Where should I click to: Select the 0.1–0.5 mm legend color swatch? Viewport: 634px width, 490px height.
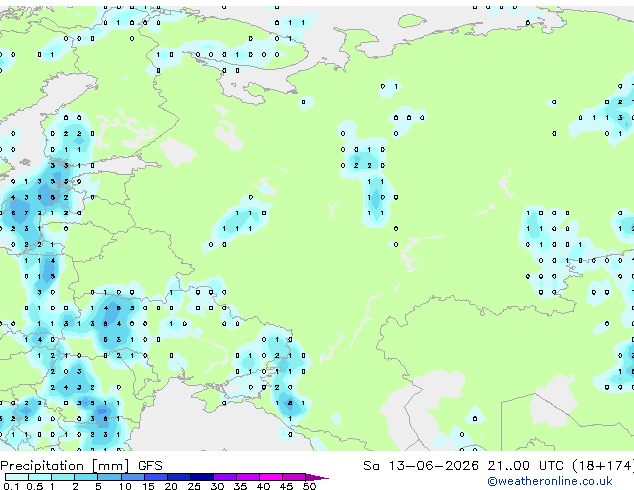(x=17, y=477)
